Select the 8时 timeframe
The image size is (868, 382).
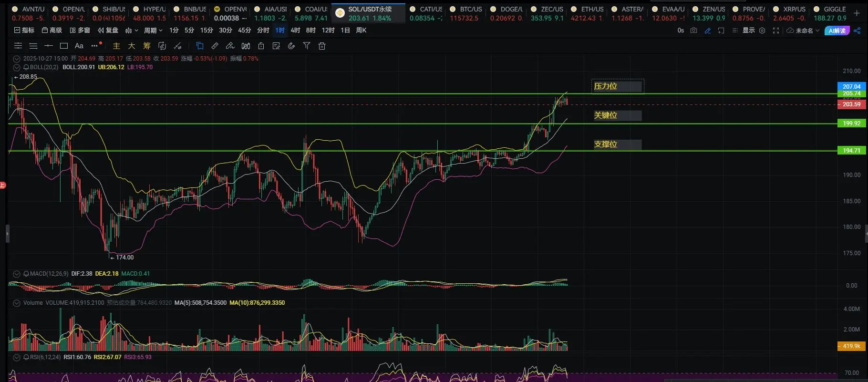[311, 30]
